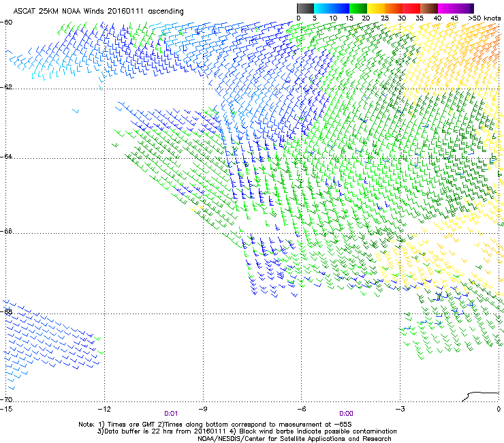Click the '-9' longitude axis label
This screenshot has height=443, width=504.
click(x=203, y=409)
